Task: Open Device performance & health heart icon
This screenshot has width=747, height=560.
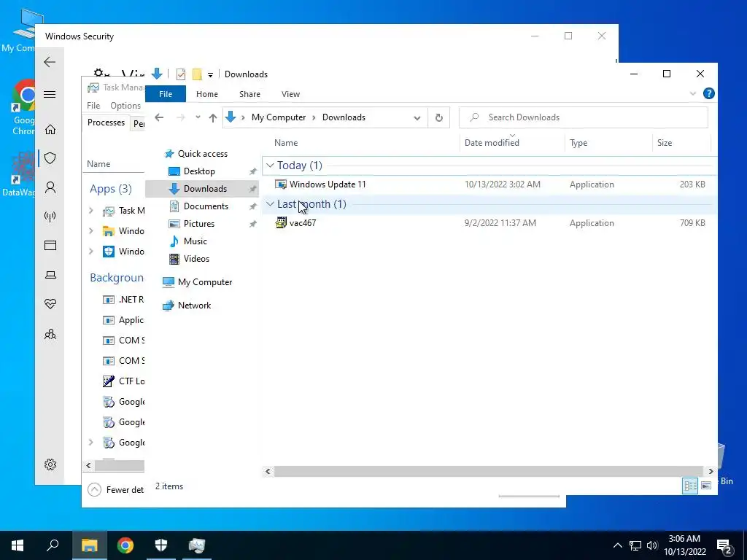Action: pyautogui.click(x=50, y=304)
